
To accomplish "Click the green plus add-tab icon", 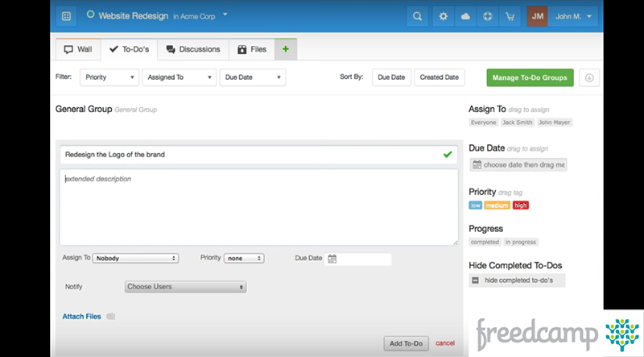I will click(x=285, y=49).
